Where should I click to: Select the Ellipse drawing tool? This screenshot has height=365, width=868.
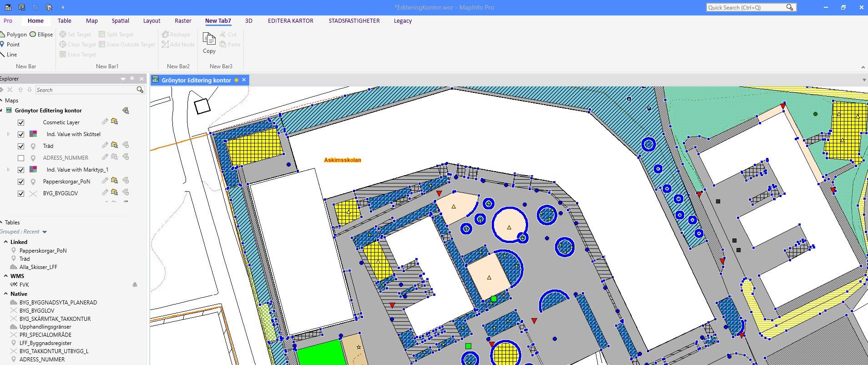[41, 35]
